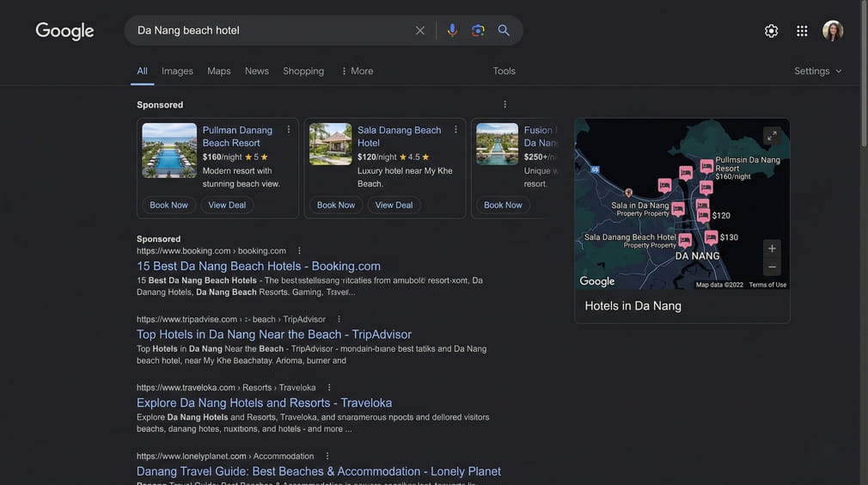Switch to the Images tab
Viewport: 868px width, 485px height.
coord(177,71)
